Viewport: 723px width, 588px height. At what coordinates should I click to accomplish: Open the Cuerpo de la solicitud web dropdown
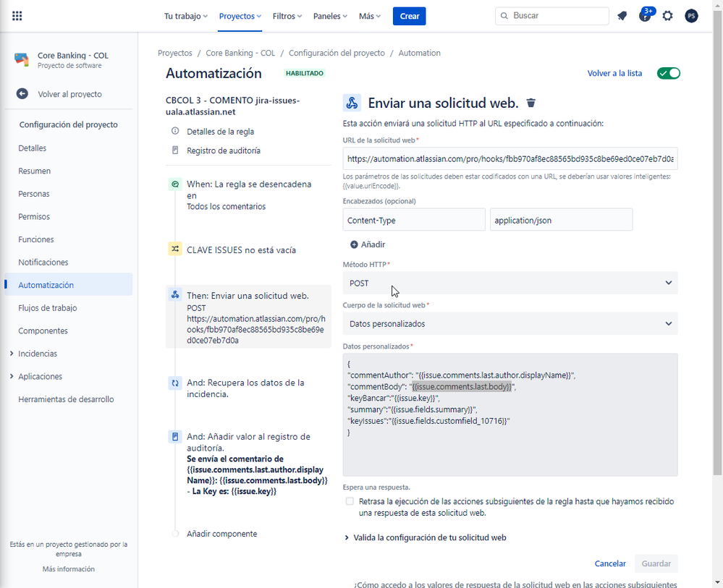[510, 323]
